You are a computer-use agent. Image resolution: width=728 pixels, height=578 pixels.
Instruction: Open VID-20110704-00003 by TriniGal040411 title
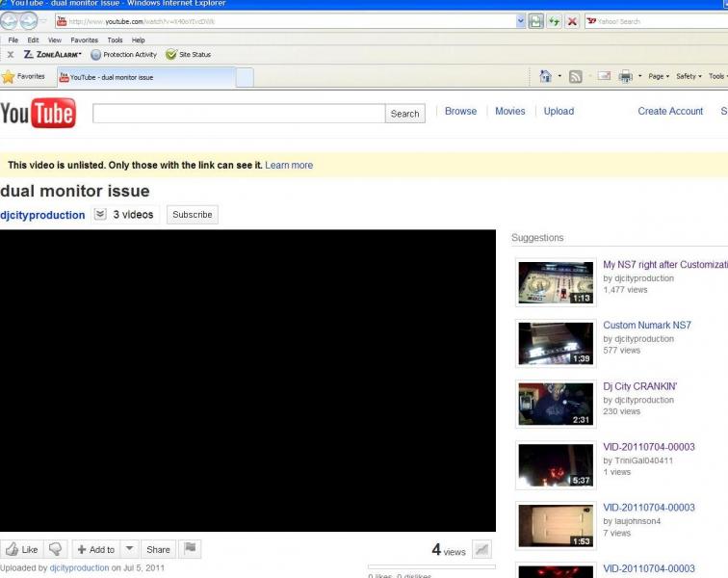pos(649,447)
